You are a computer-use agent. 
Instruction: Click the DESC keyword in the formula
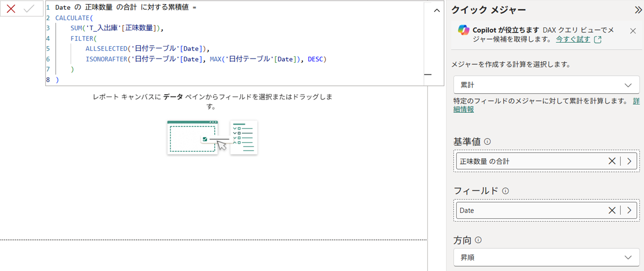315,59
